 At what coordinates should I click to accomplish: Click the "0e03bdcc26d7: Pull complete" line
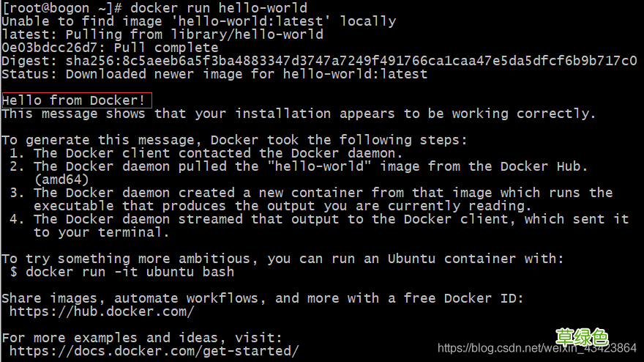pyautogui.click(x=110, y=48)
